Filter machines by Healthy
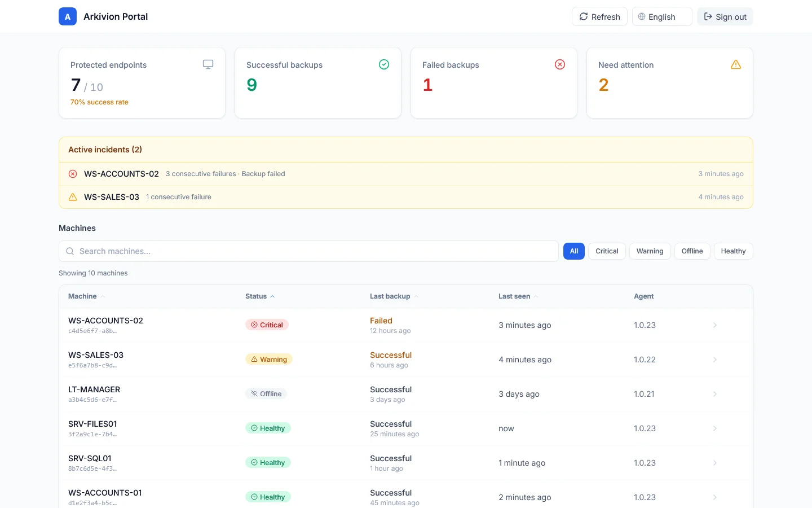This screenshot has height=508, width=812. point(733,251)
